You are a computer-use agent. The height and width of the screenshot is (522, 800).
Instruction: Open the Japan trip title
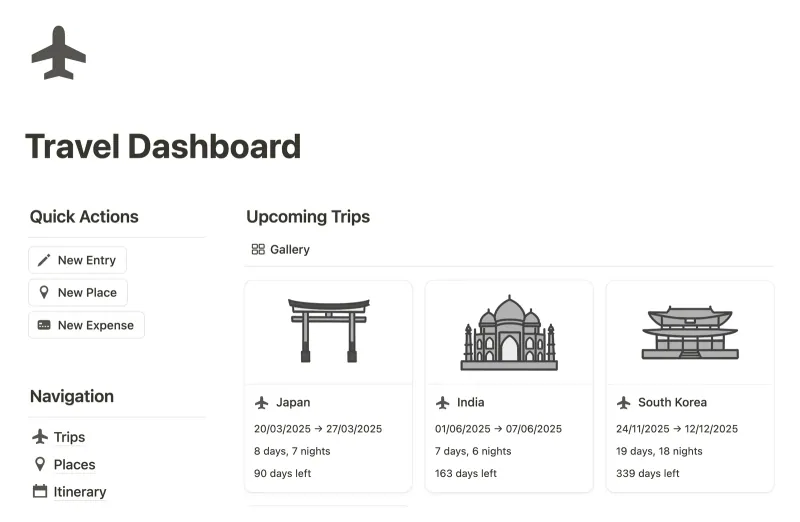[x=293, y=403]
